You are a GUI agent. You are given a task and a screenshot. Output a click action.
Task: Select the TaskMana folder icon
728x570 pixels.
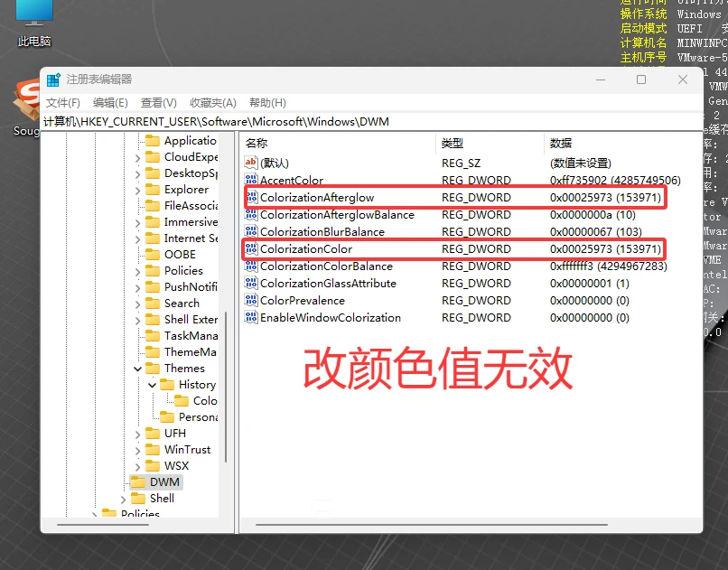(153, 335)
